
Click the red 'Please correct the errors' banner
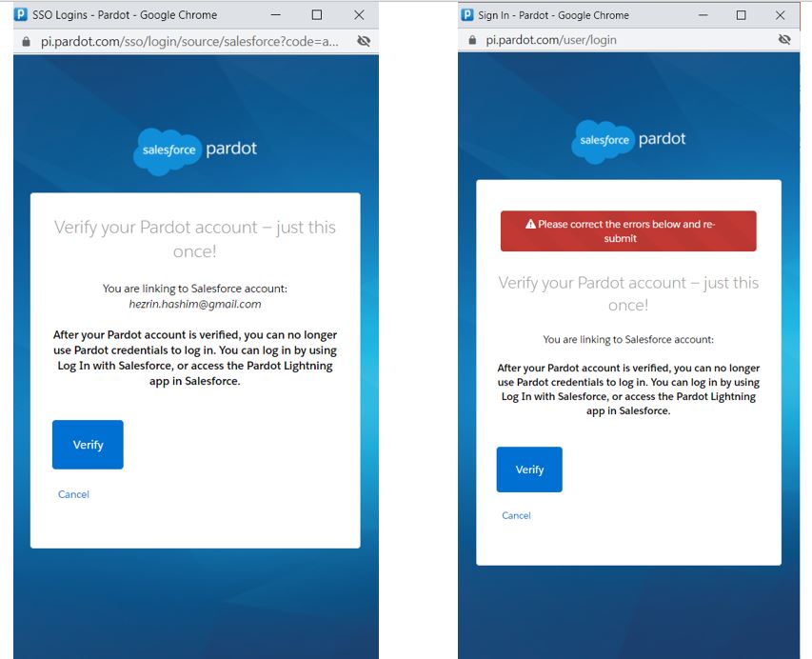[628, 231]
